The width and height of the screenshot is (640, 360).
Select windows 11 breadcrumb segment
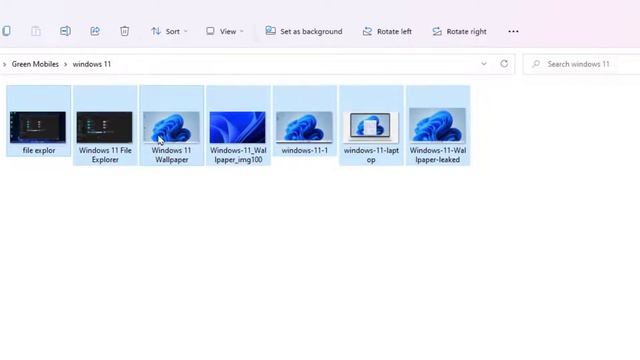tap(92, 64)
